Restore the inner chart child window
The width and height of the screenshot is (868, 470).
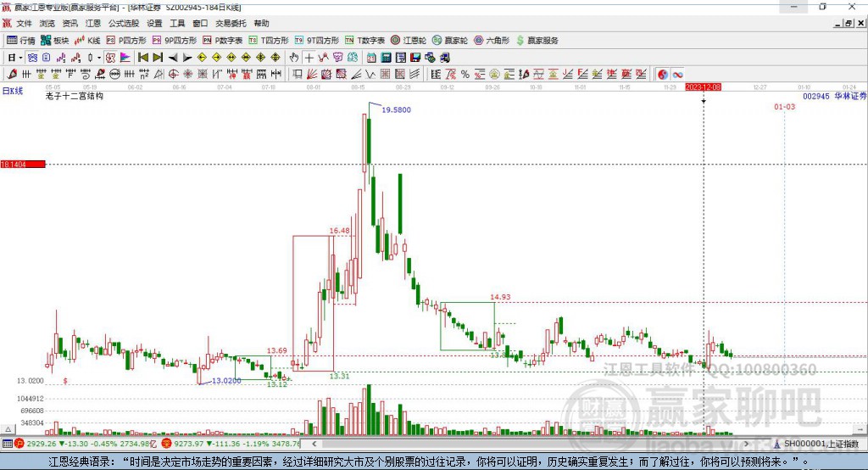849,23
